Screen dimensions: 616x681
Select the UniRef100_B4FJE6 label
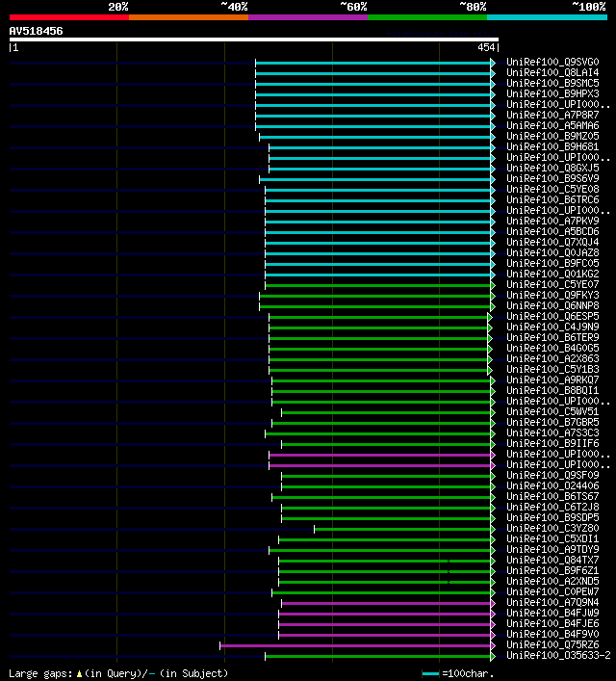(x=552, y=623)
